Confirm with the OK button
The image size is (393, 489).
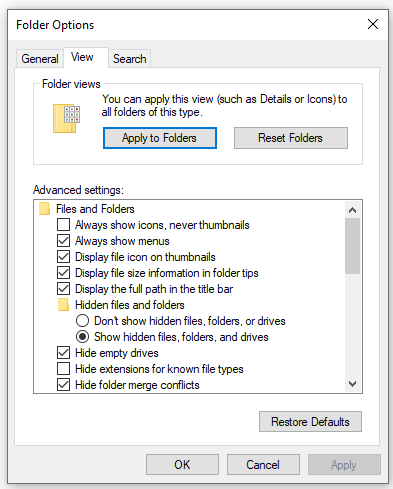182,465
